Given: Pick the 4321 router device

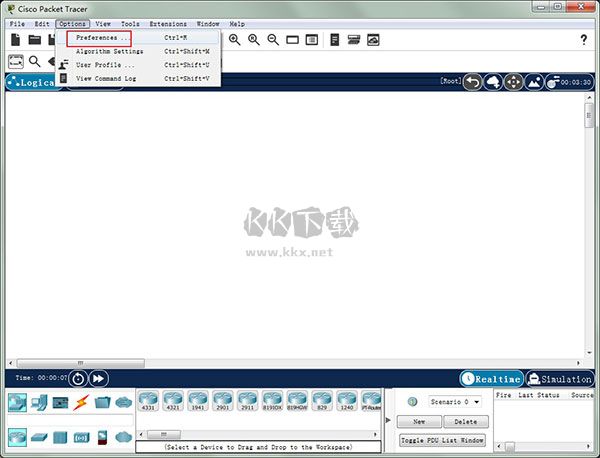Looking at the screenshot, I should [173, 401].
